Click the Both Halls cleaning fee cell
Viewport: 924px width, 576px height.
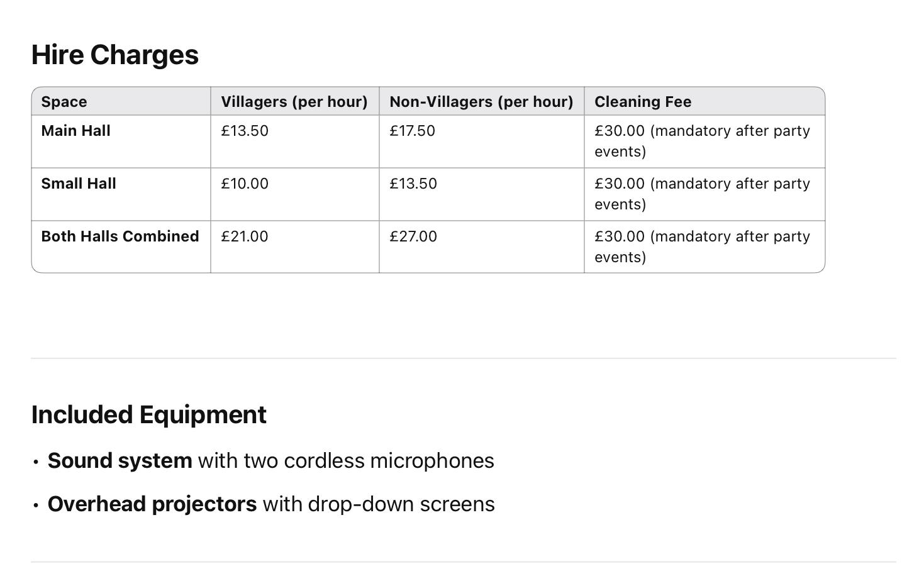point(704,246)
